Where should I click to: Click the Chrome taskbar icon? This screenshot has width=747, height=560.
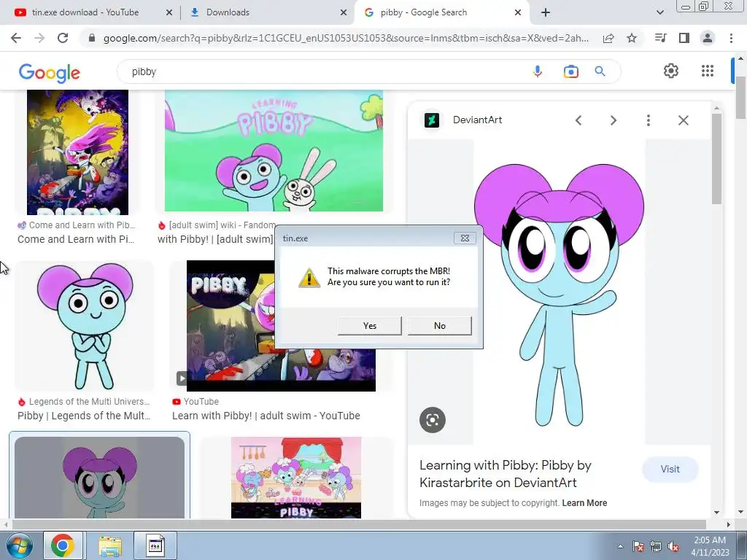click(x=63, y=545)
